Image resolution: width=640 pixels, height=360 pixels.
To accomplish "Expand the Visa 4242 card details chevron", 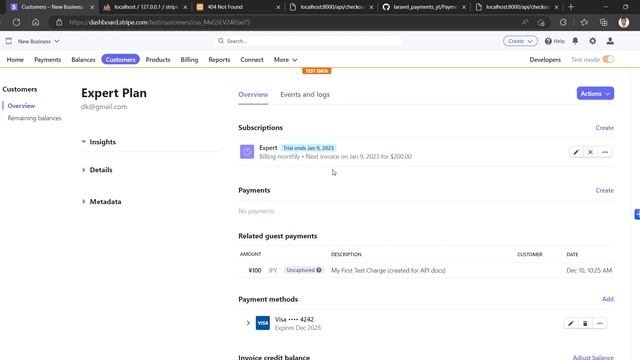I will pos(248,323).
